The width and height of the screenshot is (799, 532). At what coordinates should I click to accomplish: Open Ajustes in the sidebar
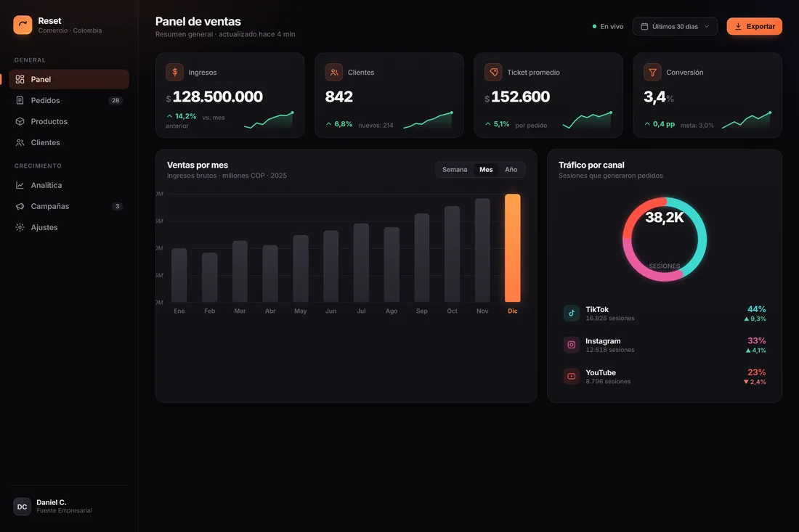pyautogui.click(x=69, y=228)
